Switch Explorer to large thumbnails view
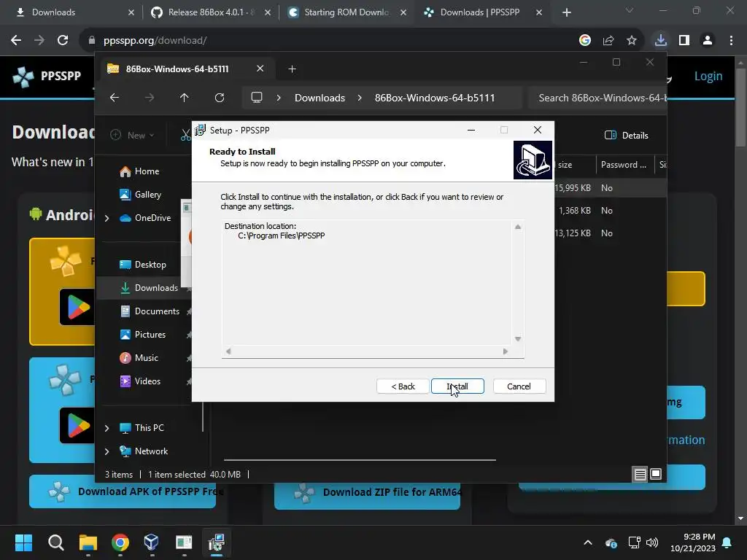747x560 pixels. [656, 474]
